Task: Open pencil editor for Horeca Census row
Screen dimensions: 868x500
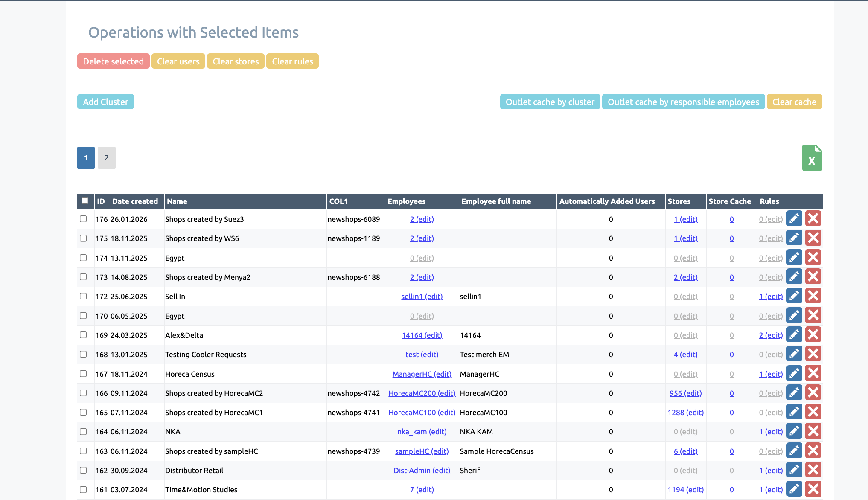Action: (794, 374)
